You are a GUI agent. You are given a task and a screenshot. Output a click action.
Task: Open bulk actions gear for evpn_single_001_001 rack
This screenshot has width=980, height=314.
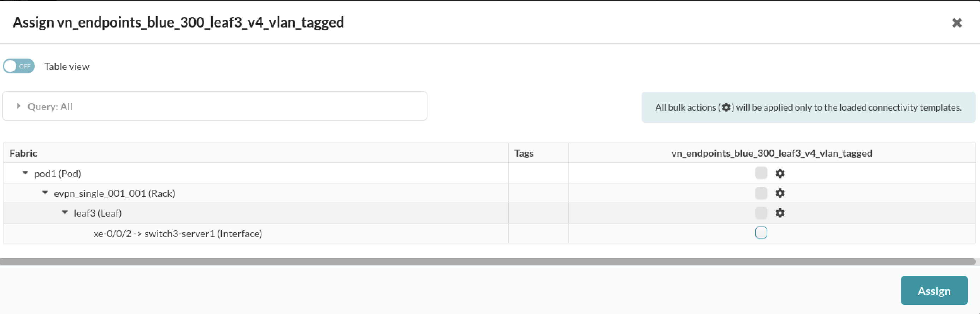[x=780, y=193]
